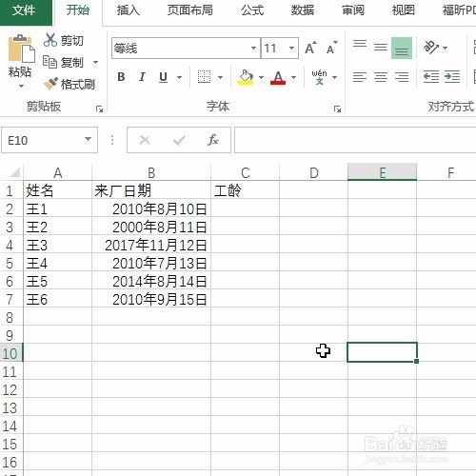Click the formula bar cancel X icon
The height and width of the screenshot is (476, 476).
[x=145, y=140]
